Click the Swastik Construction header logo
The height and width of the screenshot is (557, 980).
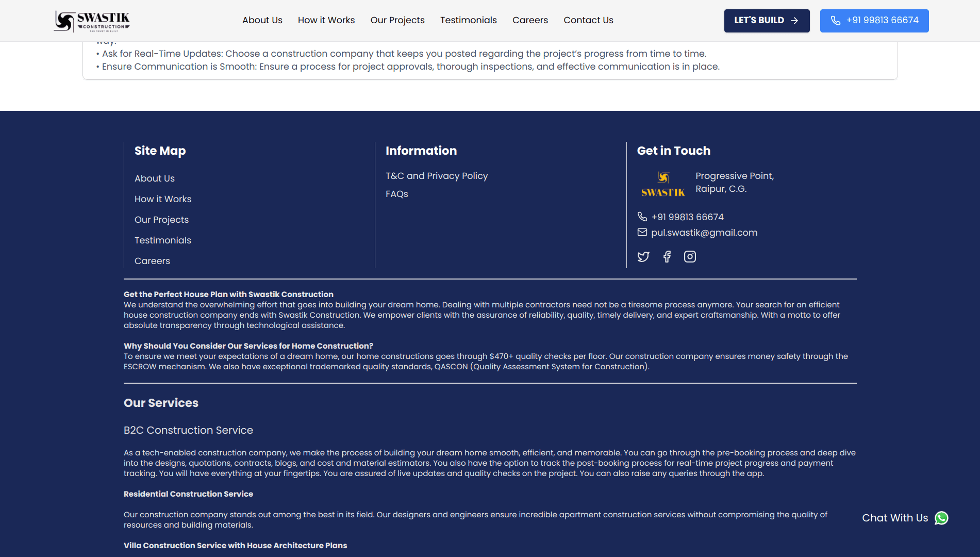tap(92, 21)
